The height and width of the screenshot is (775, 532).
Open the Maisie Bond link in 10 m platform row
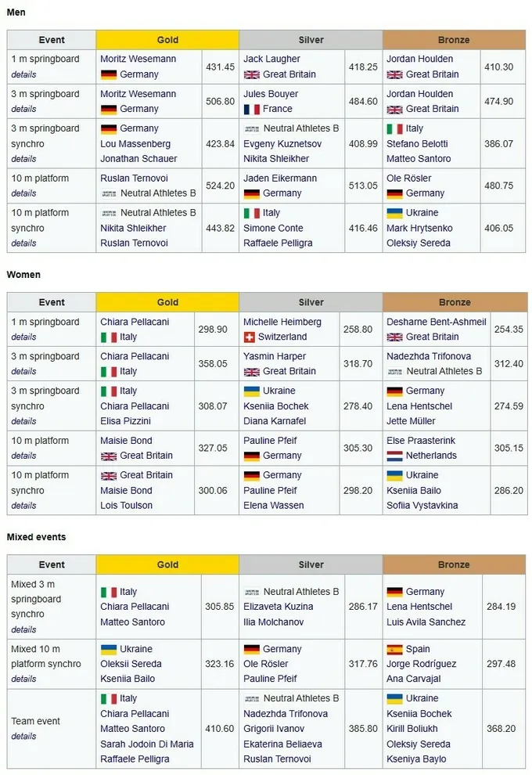click(126, 441)
